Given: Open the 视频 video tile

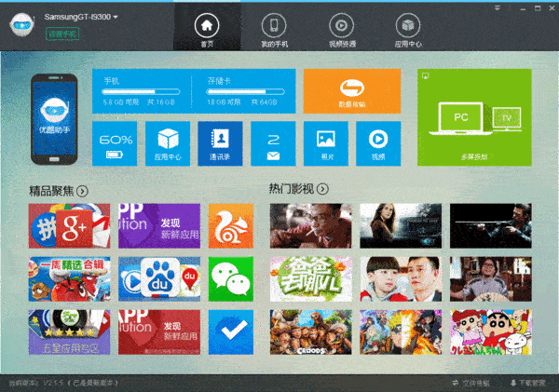Looking at the screenshot, I should 378,143.
